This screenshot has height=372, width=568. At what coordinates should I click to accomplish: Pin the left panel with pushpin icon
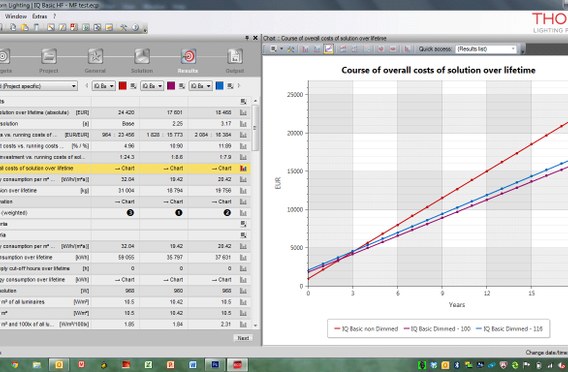(x=247, y=38)
